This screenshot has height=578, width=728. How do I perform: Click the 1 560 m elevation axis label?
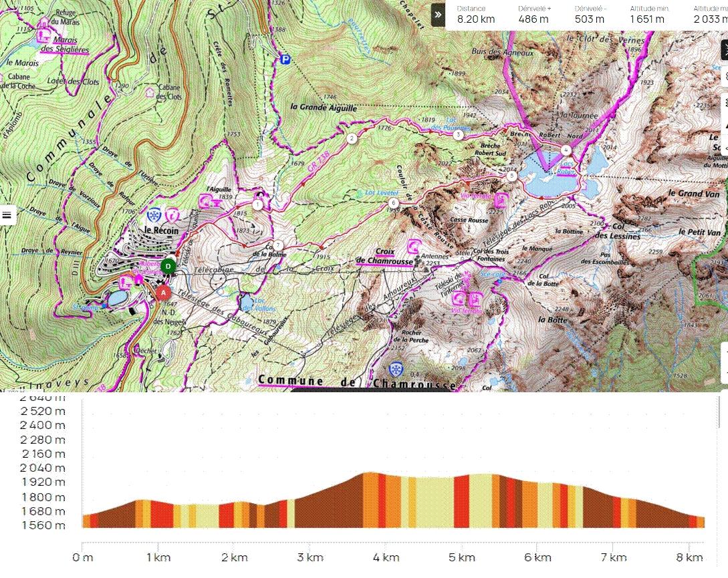(43, 525)
